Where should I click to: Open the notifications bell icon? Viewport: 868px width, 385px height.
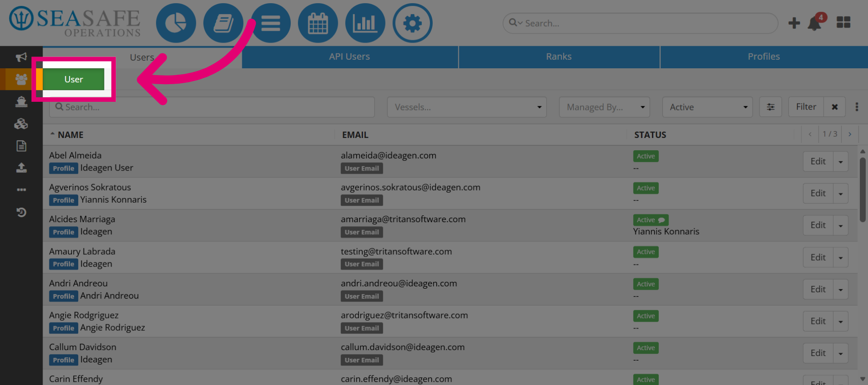[815, 24]
